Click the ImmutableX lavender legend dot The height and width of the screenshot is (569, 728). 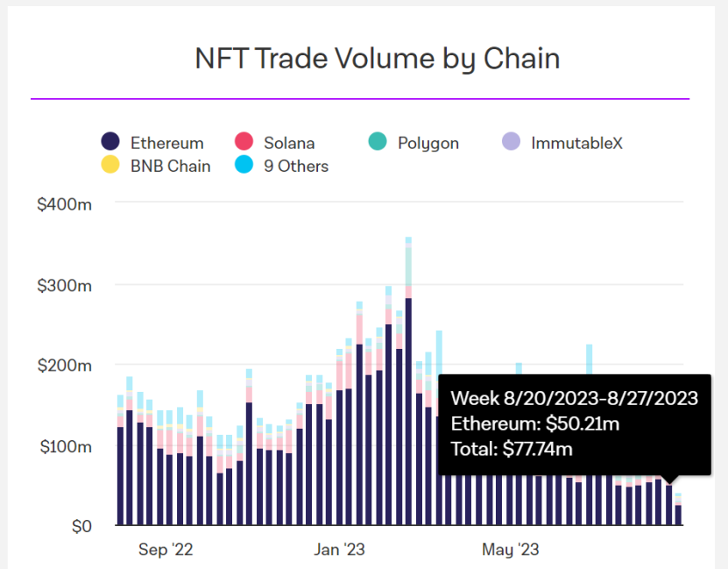[x=512, y=143]
